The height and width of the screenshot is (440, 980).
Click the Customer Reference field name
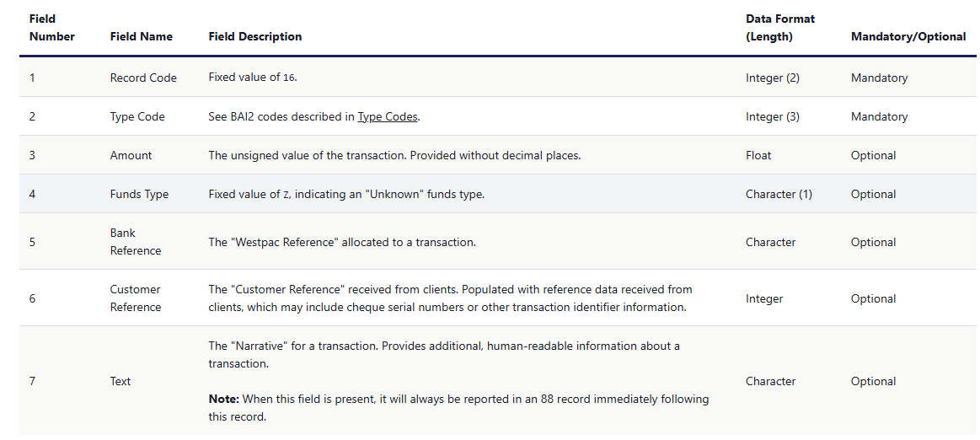[135, 298]
